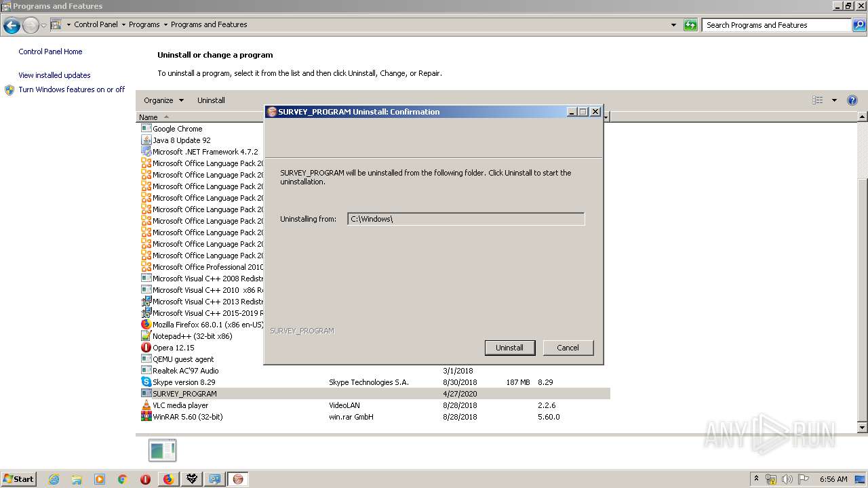
Task: Launch Internet Explorer from the taskbar
Action: coord(54,479)
